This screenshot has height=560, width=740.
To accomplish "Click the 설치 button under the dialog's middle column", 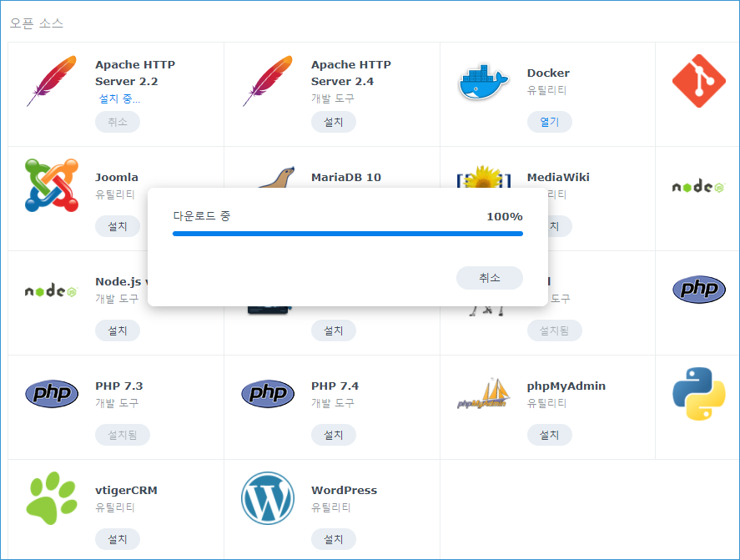I will click(333, 330).
